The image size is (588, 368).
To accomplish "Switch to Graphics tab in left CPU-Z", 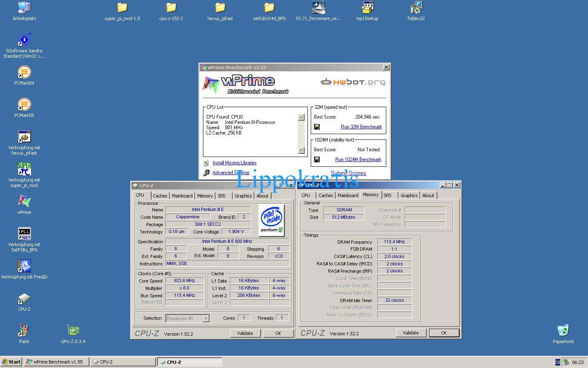I will point(243,196).
